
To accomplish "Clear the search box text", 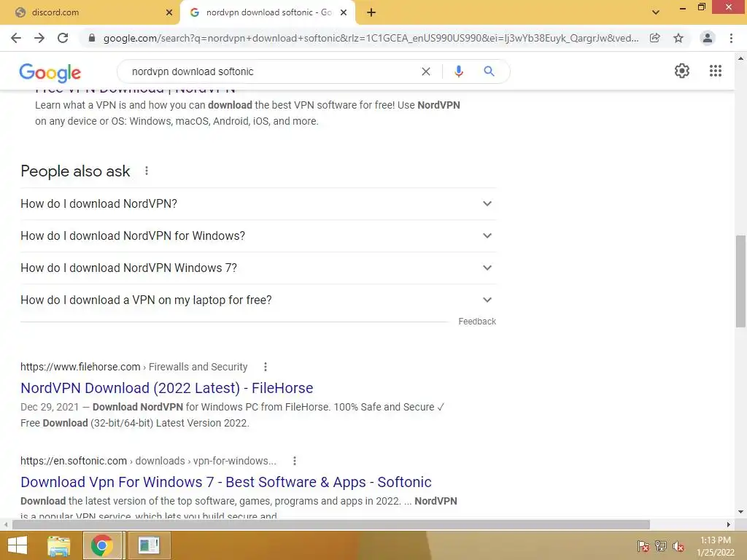I will click(x=426, y=71).
